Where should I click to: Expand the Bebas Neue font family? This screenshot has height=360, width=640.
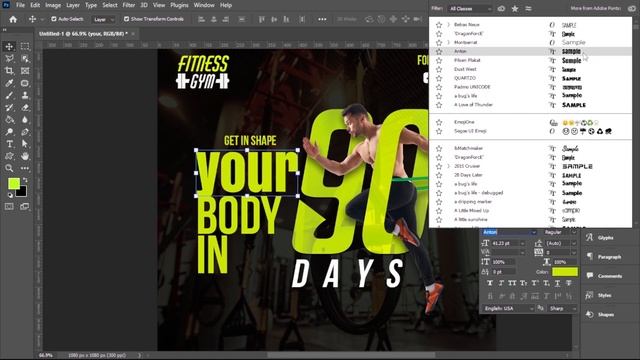tap(448, 25)
